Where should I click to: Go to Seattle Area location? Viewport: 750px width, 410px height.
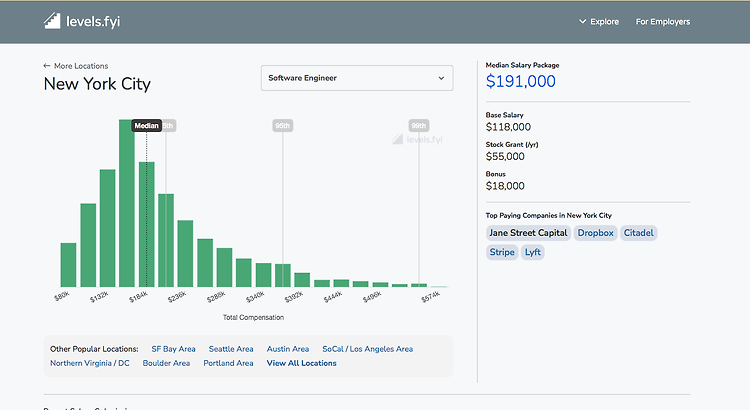click(231, 349)
